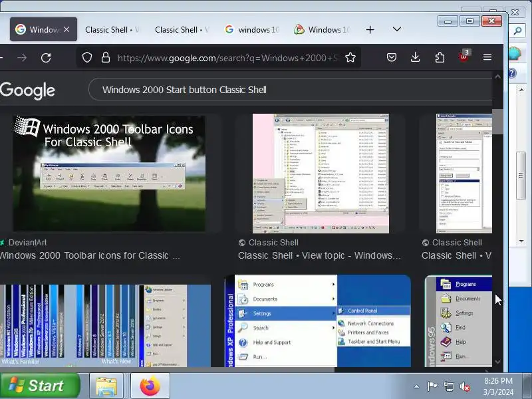Screen dimensions: 532x399
Task: Open the Windows XP Professional start menu thumbnail
Action: coord(318,321)
